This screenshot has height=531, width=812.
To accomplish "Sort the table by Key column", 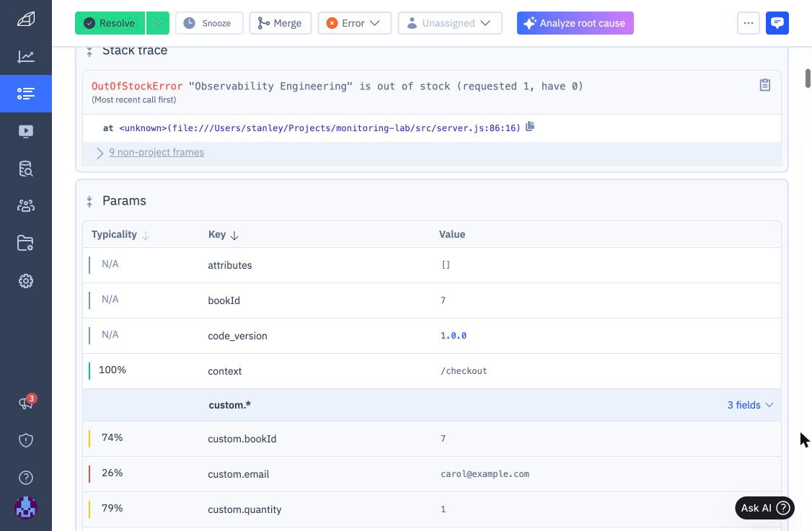I will 224,234.
